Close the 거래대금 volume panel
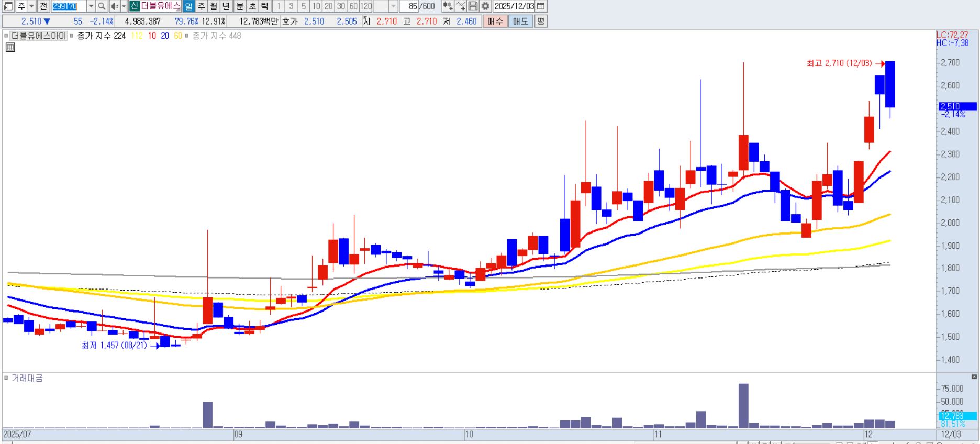This screenshot has width=980, height=444. 974,377
